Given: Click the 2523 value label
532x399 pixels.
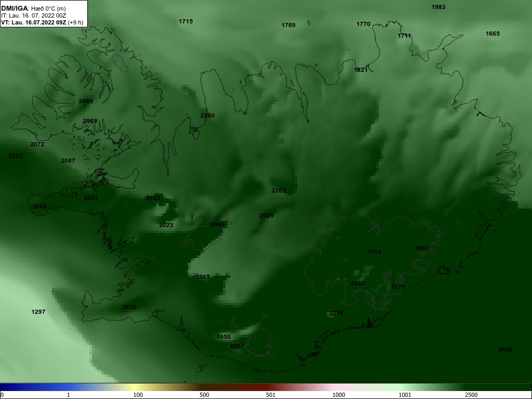Looking at the screenshot, I should point(15,156).
